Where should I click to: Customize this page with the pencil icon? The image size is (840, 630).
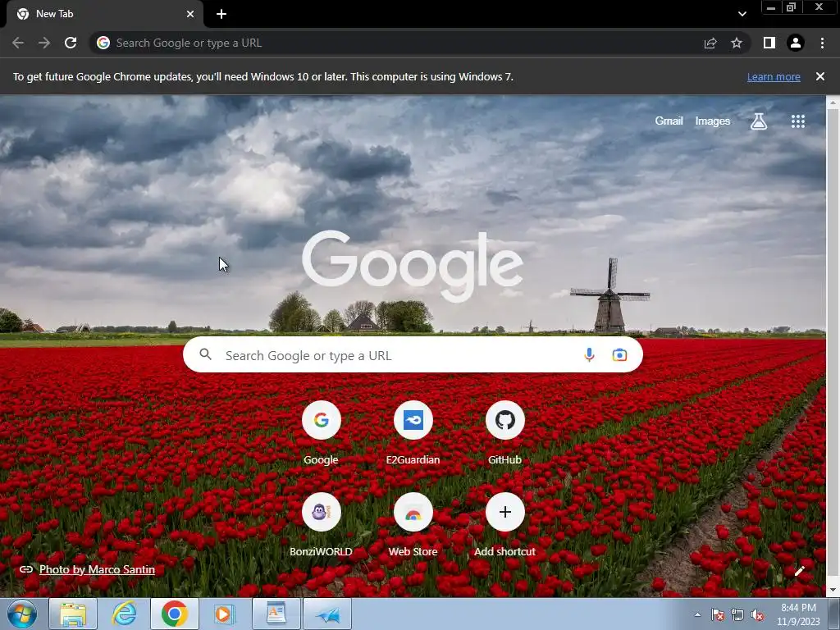click(x=799, y=571)
